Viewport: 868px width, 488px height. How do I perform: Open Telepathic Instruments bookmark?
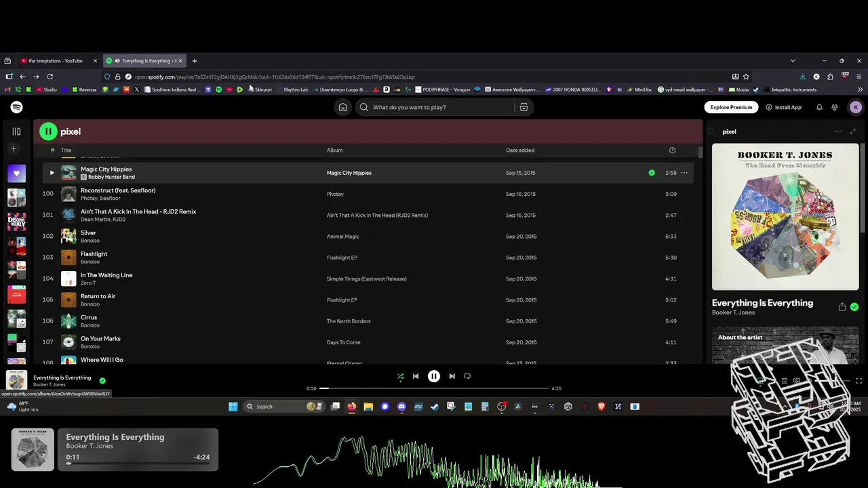pos(790,89)
